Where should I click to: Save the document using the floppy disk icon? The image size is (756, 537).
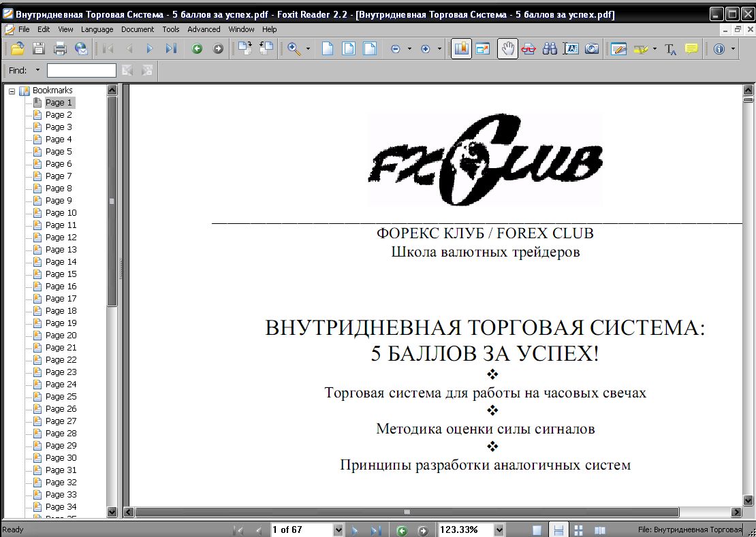pyautogui.click(x=39, y=48)
